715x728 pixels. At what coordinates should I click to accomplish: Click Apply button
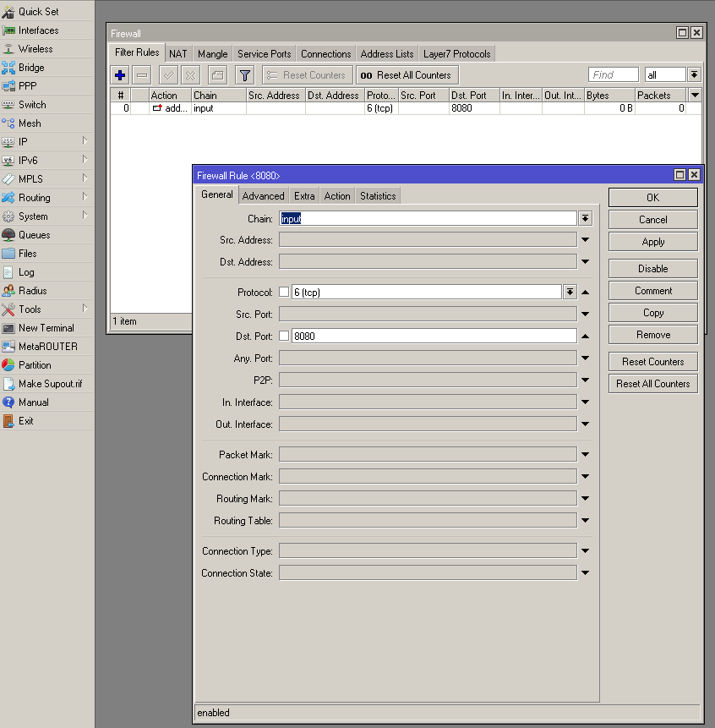[x=652, y=242]
